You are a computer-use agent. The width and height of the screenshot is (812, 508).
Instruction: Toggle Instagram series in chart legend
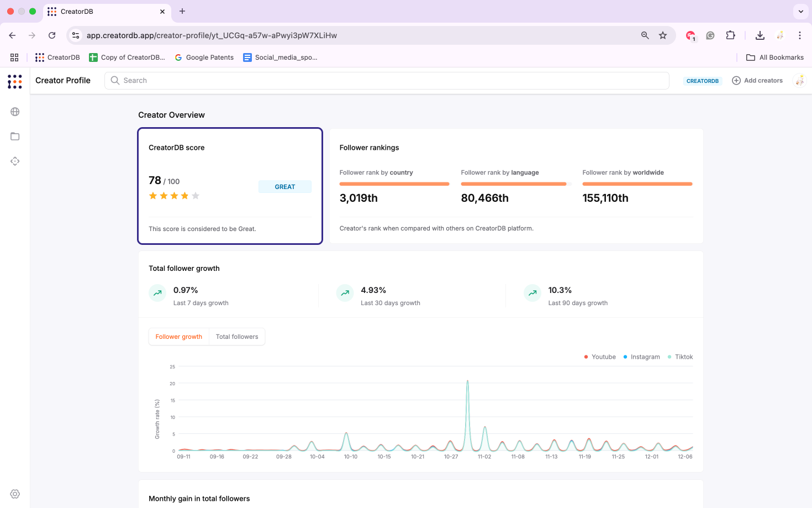tap(642, 357)
